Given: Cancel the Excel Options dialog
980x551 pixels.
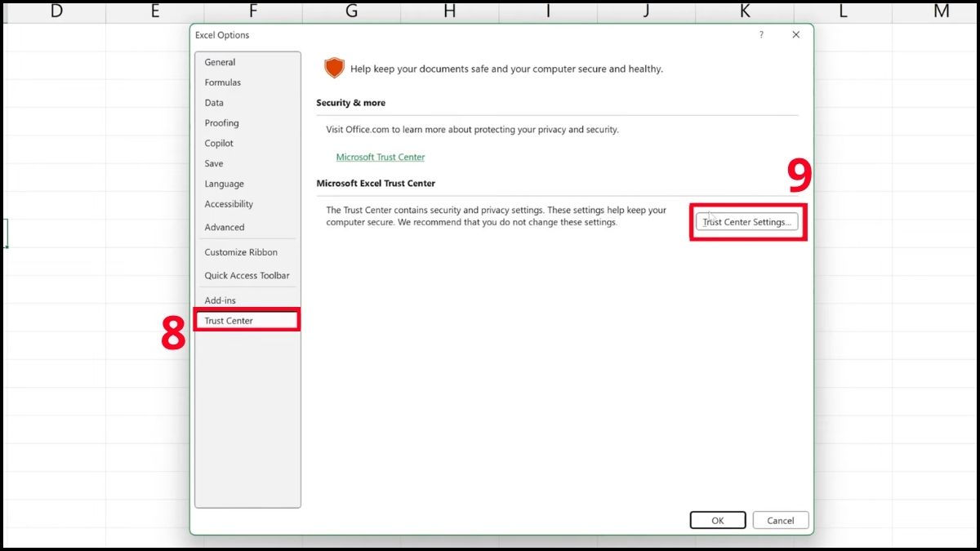Looking at the screenshot, I should (x=781, y=521).
